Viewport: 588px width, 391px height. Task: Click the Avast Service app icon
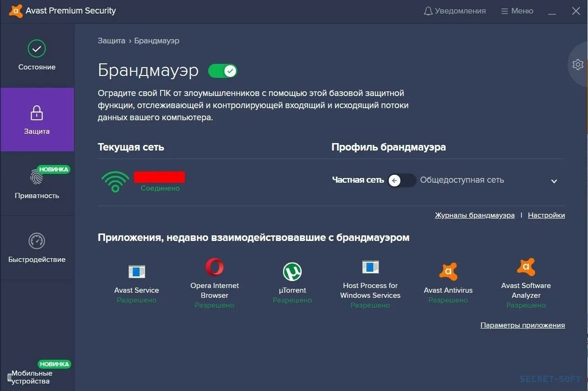tap(137, 271)
